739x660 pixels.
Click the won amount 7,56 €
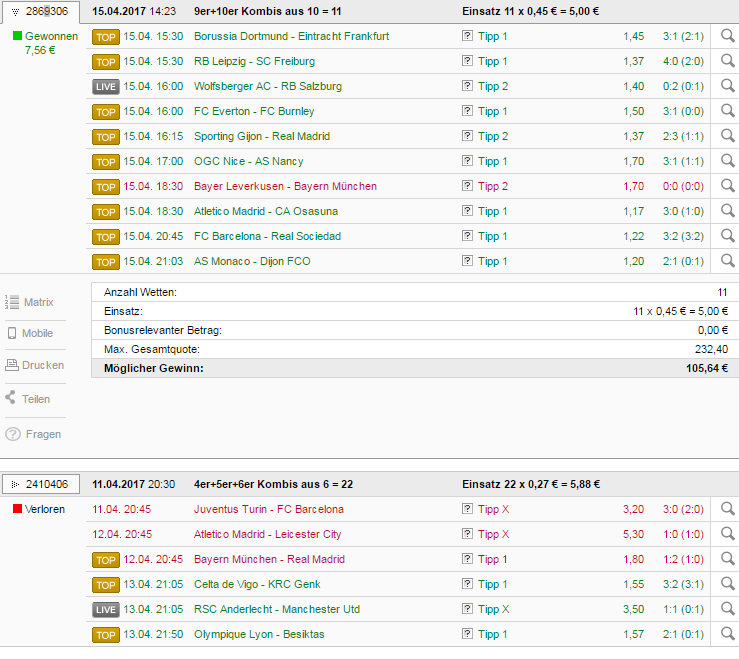coord(40,50)
